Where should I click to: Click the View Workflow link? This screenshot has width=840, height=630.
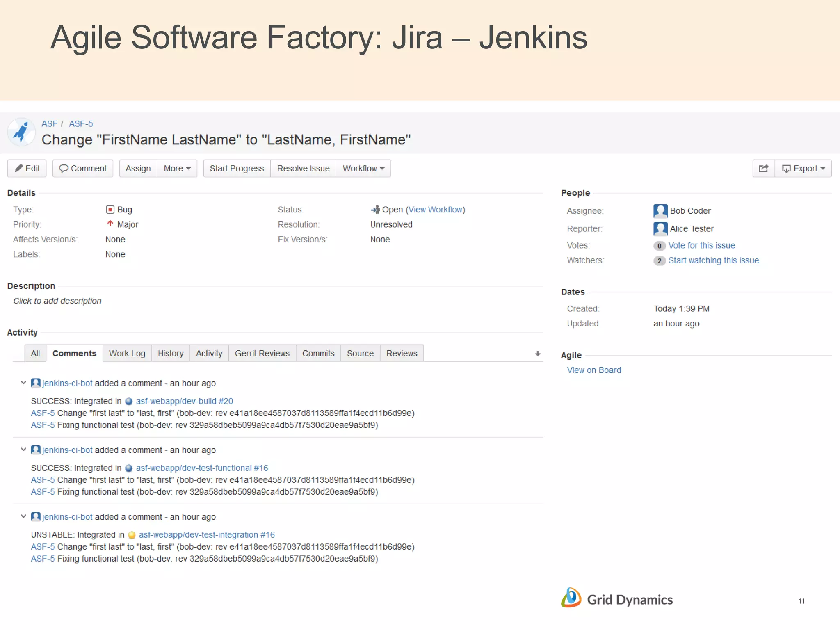pos(435,210)
